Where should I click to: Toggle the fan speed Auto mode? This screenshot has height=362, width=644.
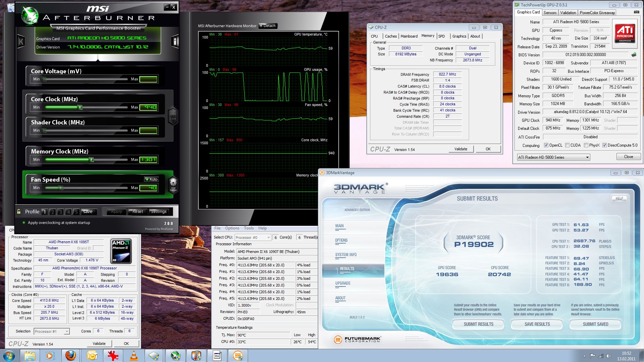point(151,179)
